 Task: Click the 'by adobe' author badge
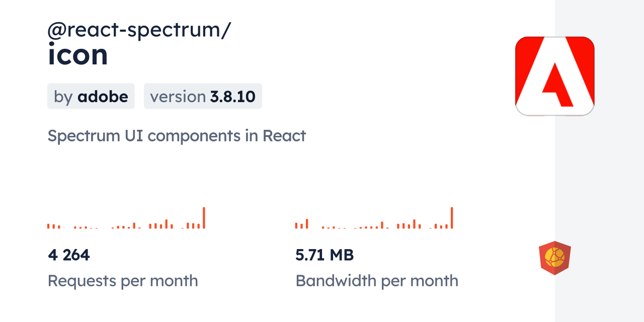(91, 96)
